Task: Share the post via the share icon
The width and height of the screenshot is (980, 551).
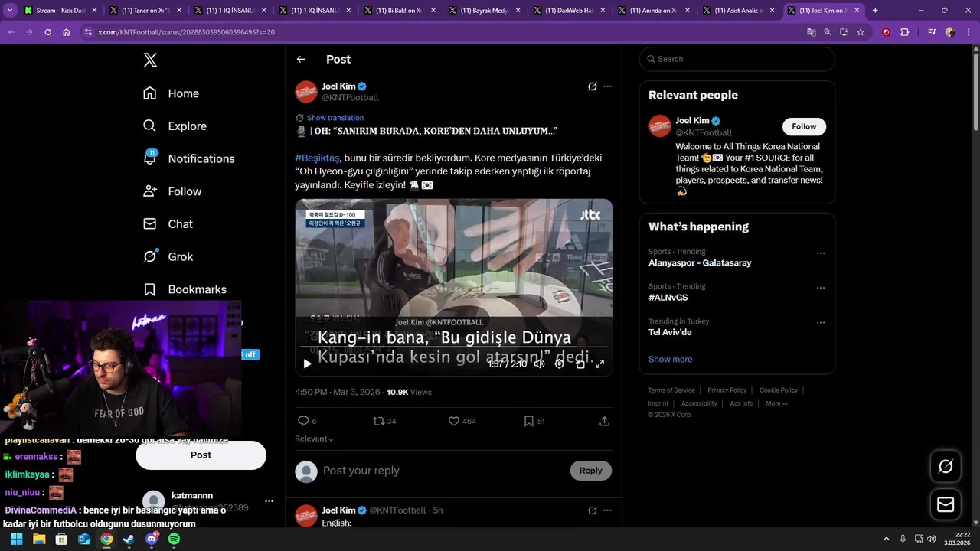Action: click(604, 421)
